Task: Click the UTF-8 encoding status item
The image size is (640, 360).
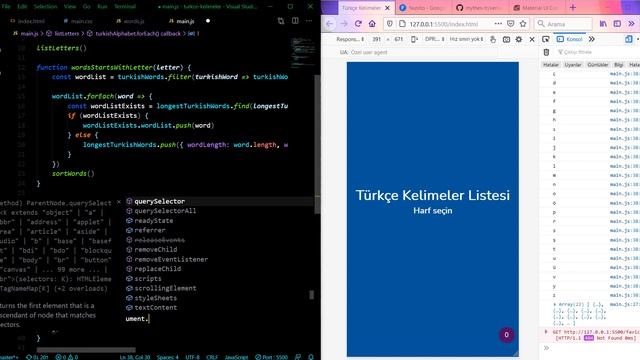Action: (x=193, y=357)
